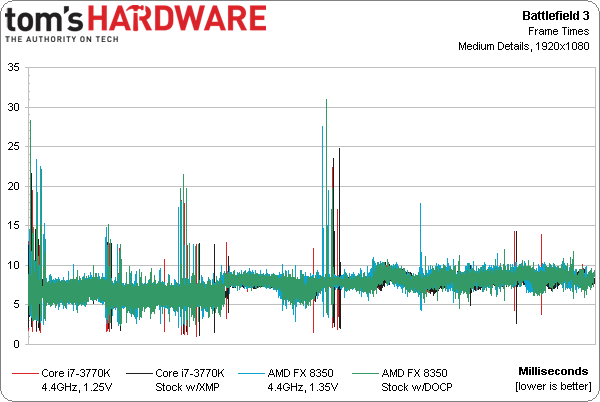Select AMD FX 8350 4.4GHz, 1.35V legend label
Screen dimensions: 600x402
tap(303, 380)
